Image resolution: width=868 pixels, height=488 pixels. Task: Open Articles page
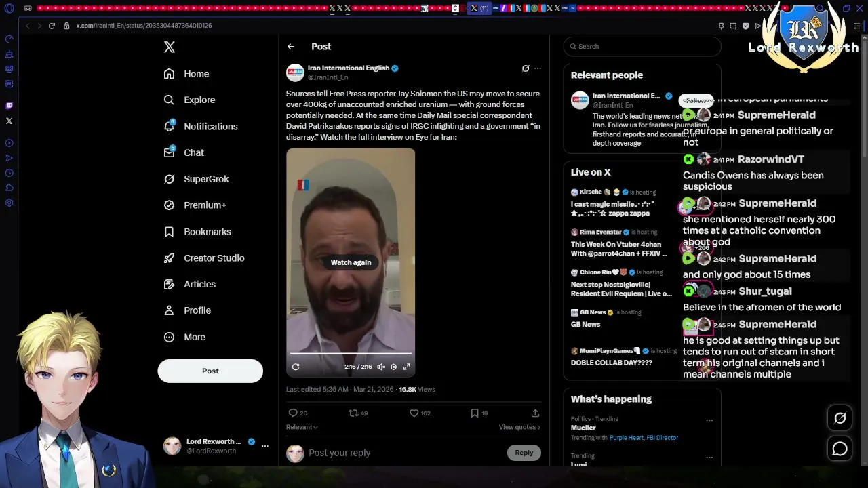click(x=190, y=284)
